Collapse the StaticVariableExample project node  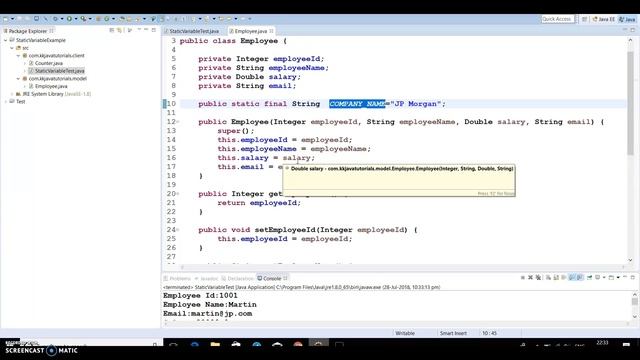[5, 40]
